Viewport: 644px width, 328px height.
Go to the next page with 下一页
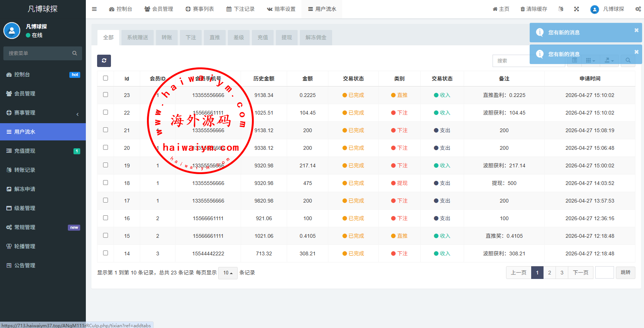coord(580,273)
